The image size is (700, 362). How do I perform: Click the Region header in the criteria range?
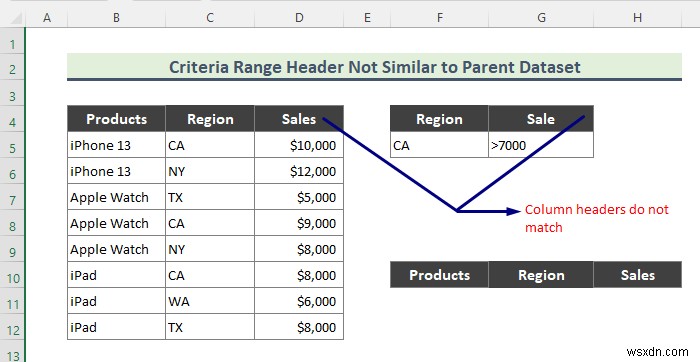(440, 119)
